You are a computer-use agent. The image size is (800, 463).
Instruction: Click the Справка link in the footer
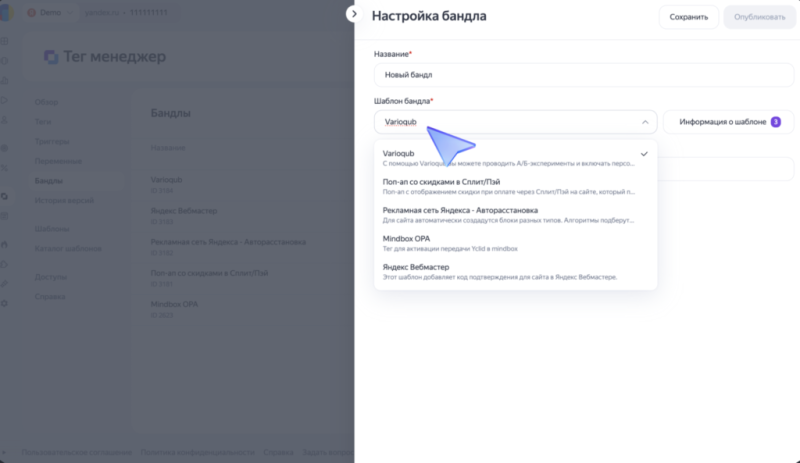tap(278, 452)
